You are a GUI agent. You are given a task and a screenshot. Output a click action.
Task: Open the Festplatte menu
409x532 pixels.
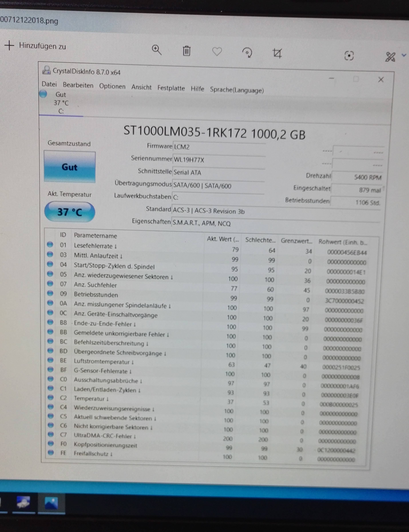(171, 88)
